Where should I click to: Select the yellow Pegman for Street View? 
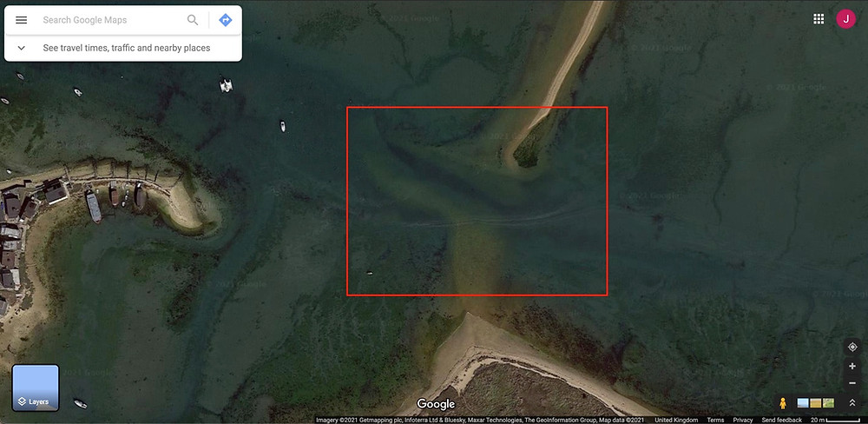pos(783,403)
